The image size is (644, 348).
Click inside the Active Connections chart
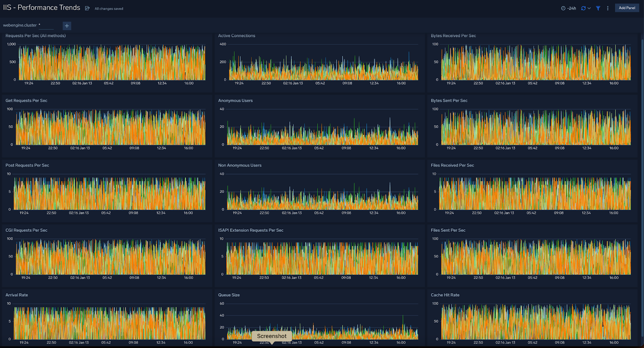323,62
